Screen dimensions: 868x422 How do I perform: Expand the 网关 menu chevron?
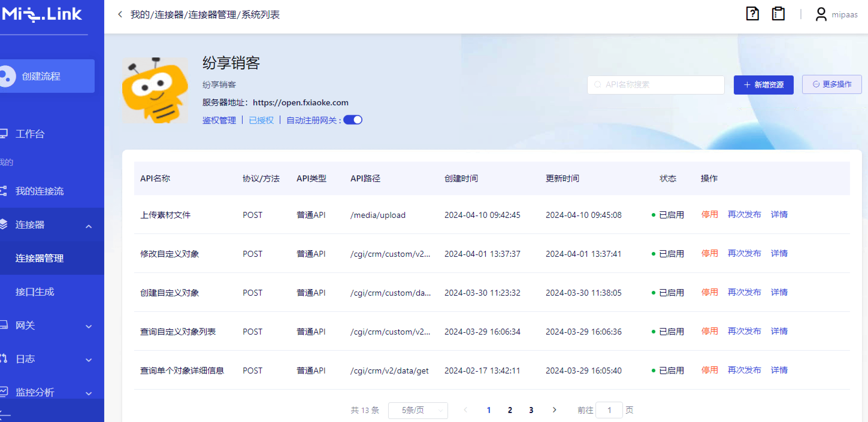89,326
